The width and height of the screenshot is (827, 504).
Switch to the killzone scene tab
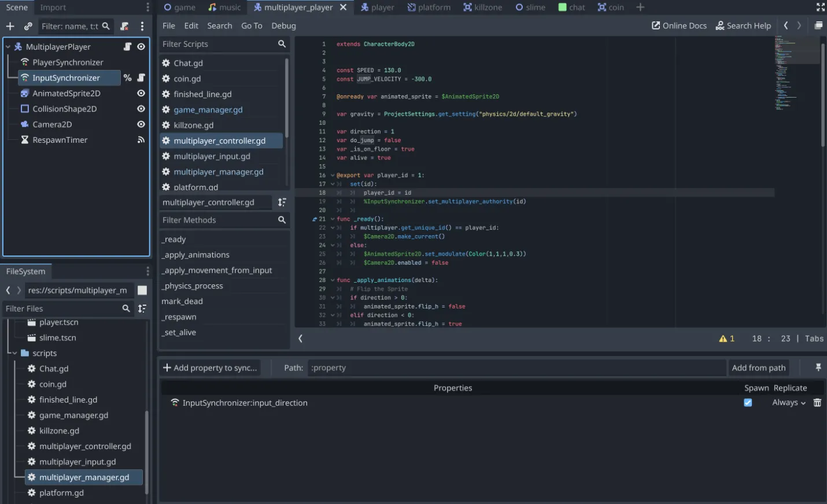[482, 8]
